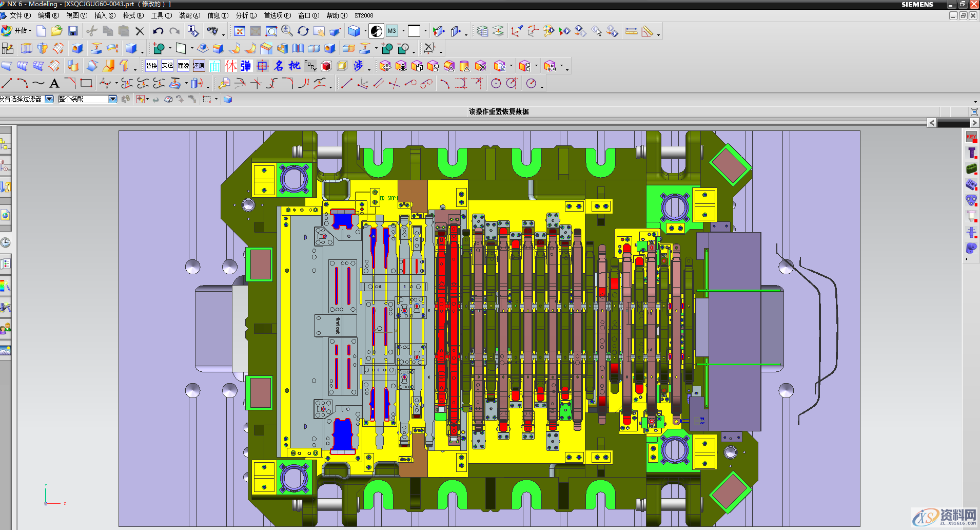Image resolution: width=980 pixels, height=530 pixels.
Task: Click the white background color swatch
Action: click(x=414, y=31)
